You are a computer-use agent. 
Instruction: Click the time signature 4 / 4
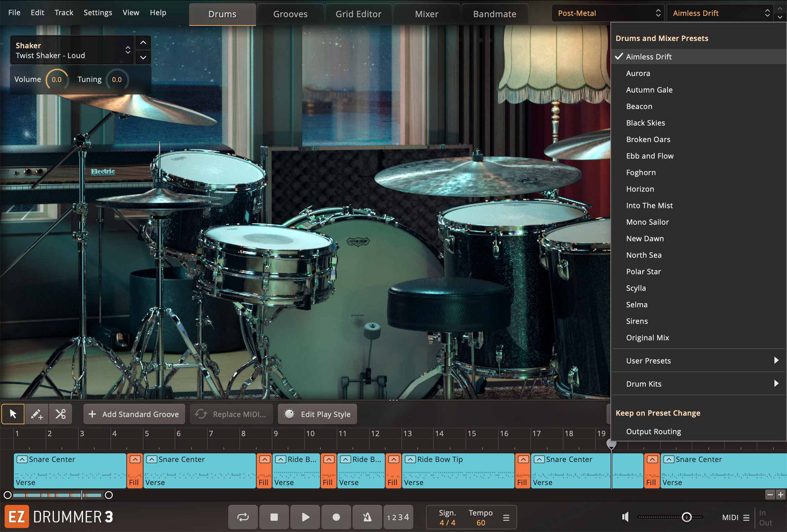click(447, 523)
